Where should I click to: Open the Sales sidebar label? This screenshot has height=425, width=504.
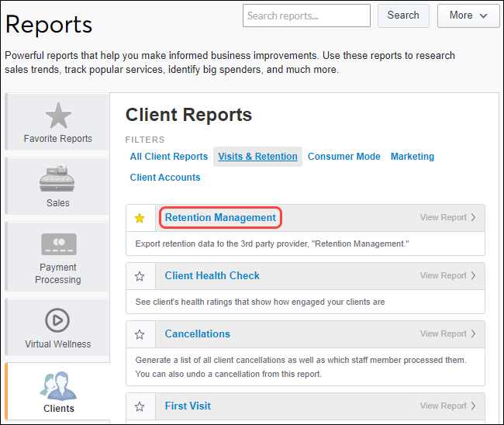[x=58, y=203]
